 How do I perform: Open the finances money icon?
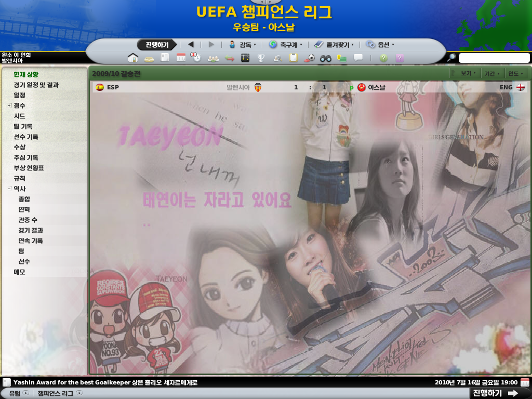[x=342, y=58]
